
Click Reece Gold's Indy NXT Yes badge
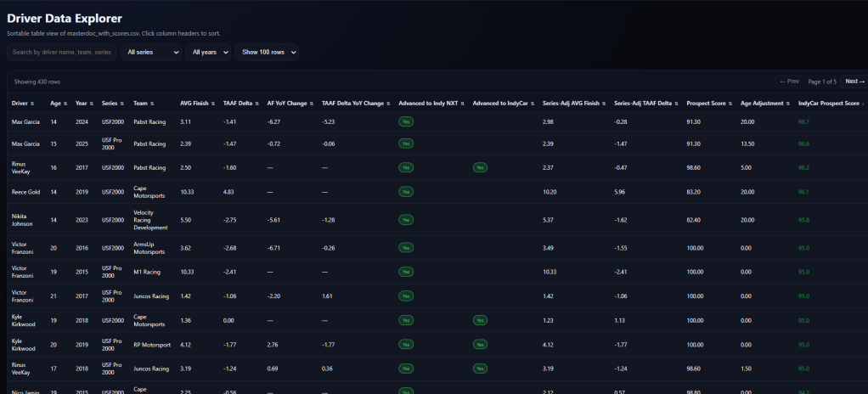tap(406, 192)
